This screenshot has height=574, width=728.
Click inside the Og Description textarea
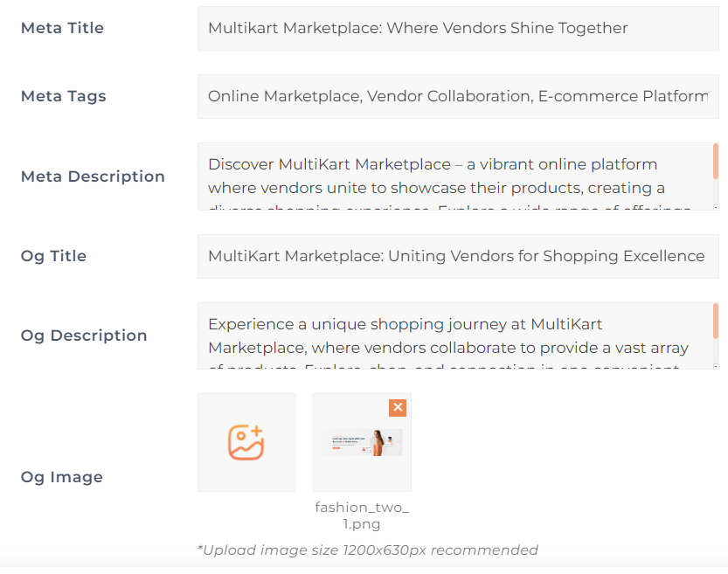(454, 335)
